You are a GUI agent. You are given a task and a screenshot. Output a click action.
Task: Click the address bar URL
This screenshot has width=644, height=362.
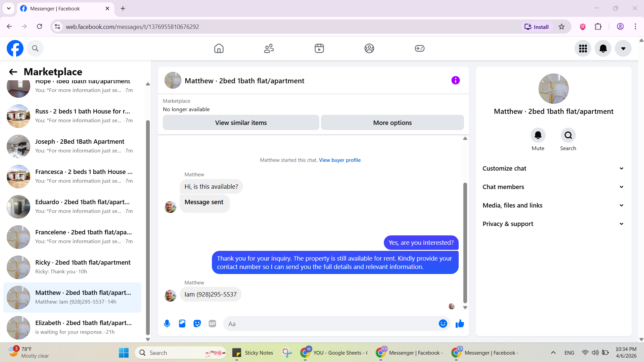[132, 27]
